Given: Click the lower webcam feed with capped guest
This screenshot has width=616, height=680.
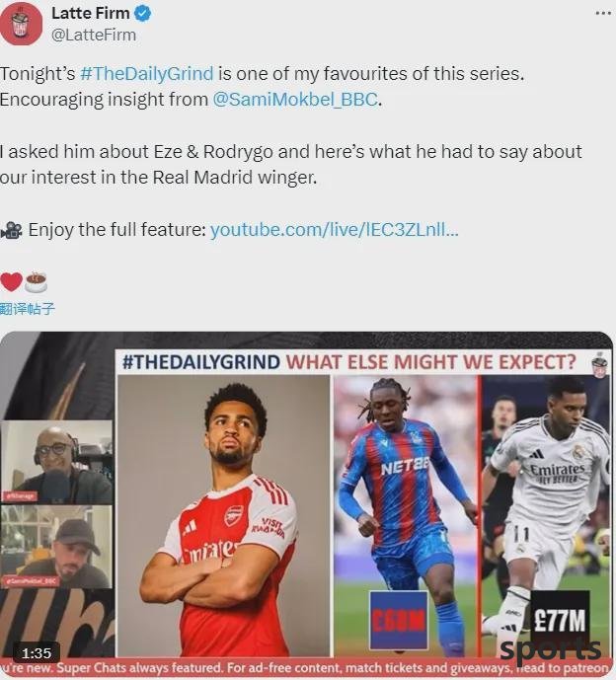Looking at the screenshot, I should tap(56, 547).
